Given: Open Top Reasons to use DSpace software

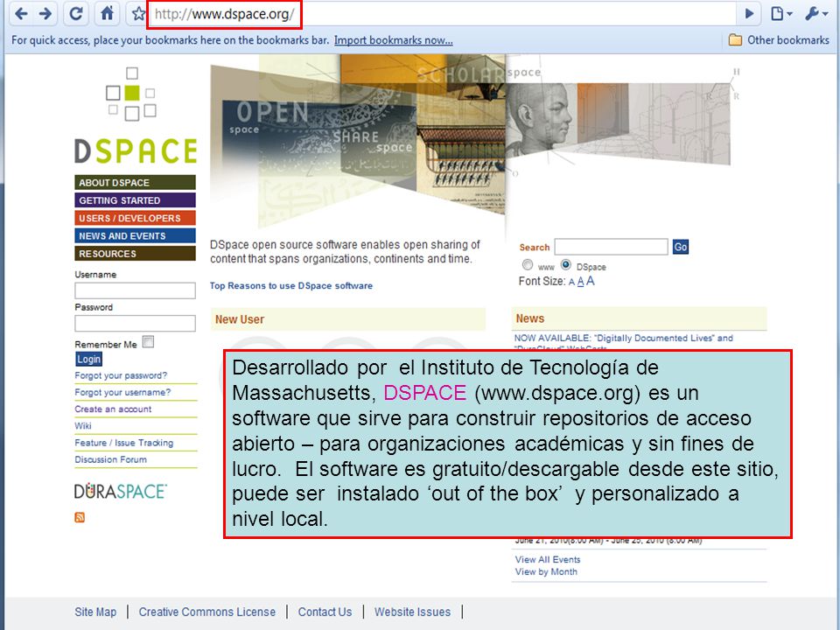Looking at the screenshot, I should 290,285.
